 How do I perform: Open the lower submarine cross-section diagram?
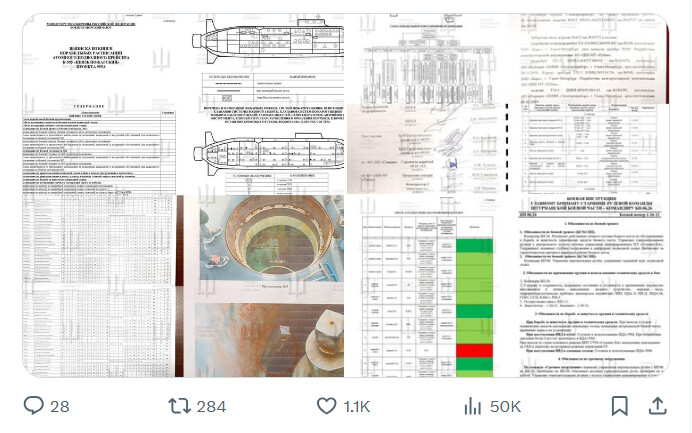267,152
